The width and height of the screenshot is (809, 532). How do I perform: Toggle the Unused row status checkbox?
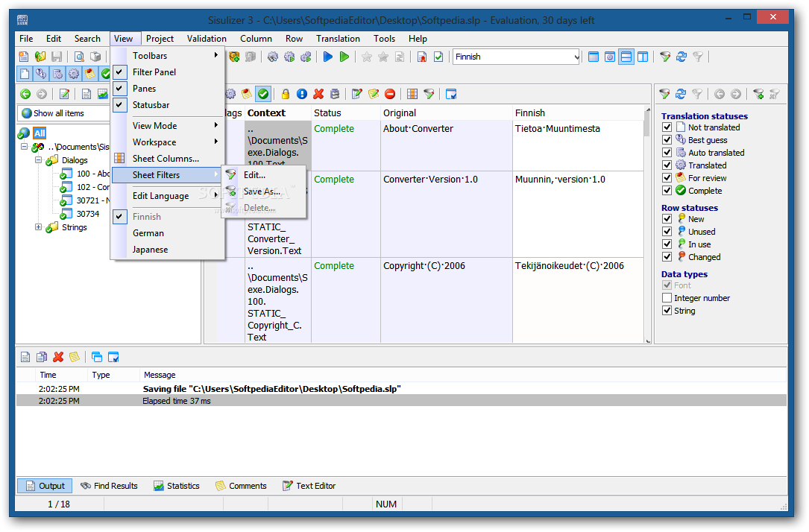pos(667,232)
